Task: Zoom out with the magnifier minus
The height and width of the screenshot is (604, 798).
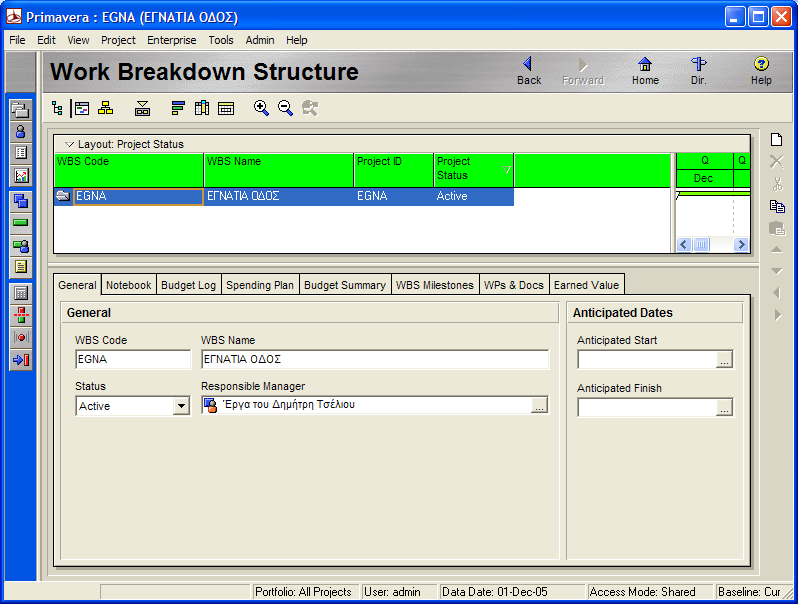Action: 286,108
